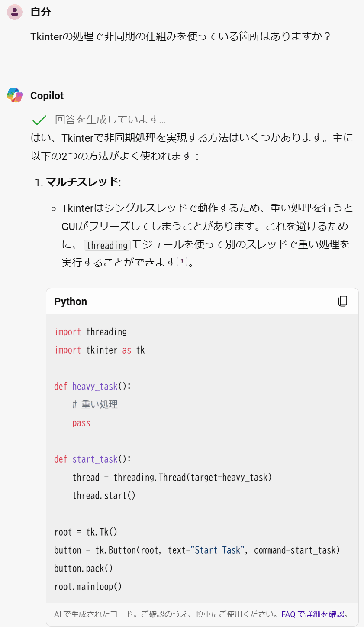Select the import threading code line
Screen dimensions: 364x627
91,331
